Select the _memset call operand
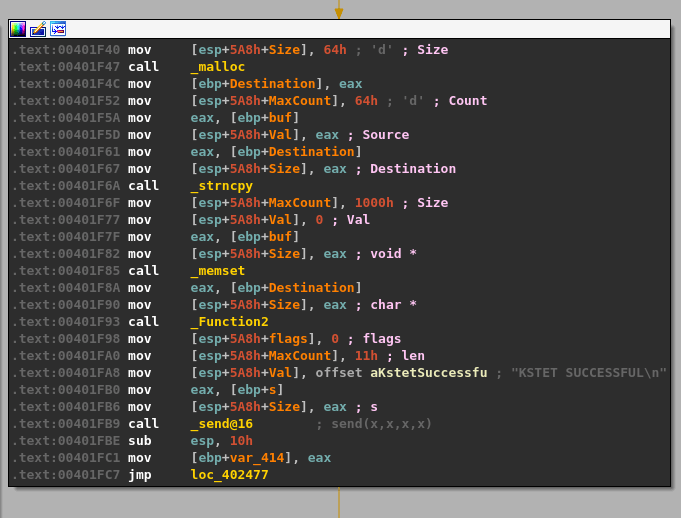This screenshot has width=681, height=518. (x=218, y=271)
